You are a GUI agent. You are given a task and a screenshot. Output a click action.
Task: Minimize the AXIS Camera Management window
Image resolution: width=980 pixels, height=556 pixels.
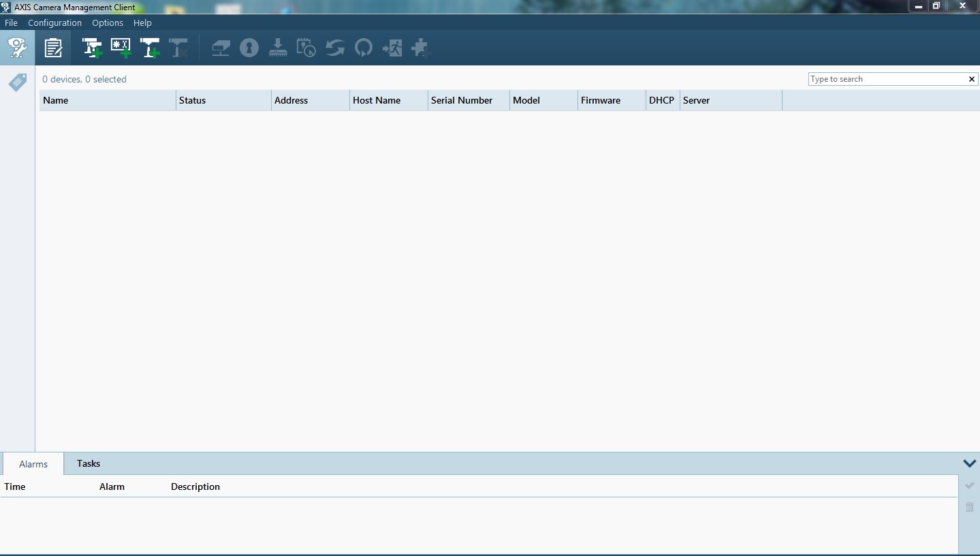tap(918, 6)
